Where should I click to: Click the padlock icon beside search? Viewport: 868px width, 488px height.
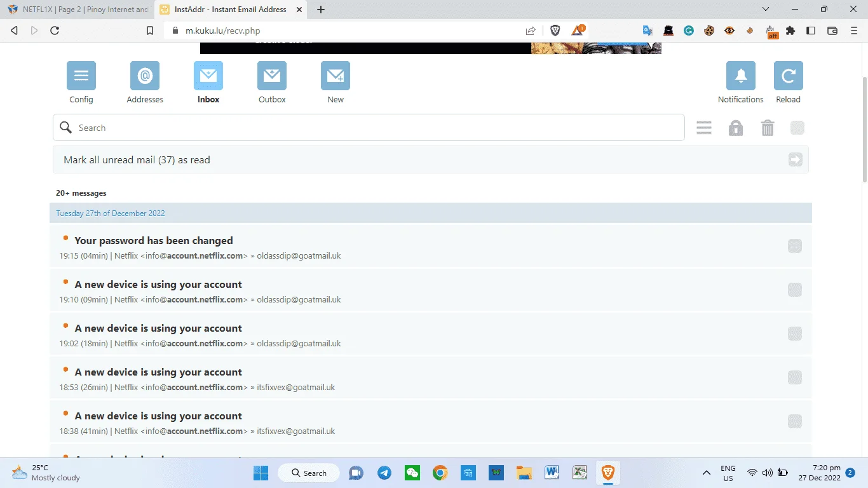736,128
